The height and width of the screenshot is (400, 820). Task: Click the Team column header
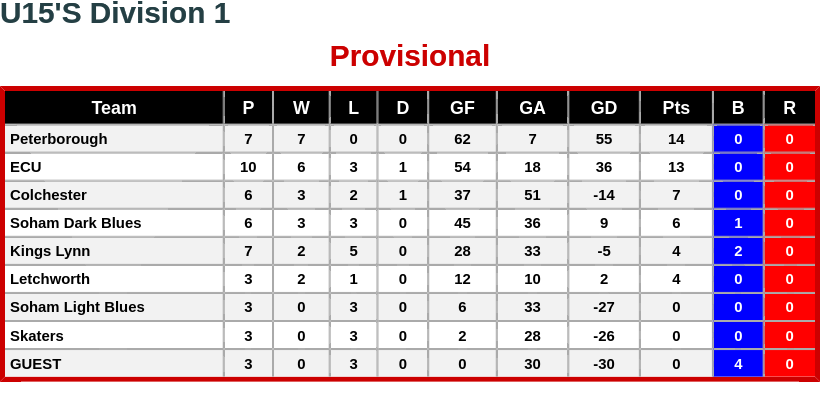(x=114, y=108)
